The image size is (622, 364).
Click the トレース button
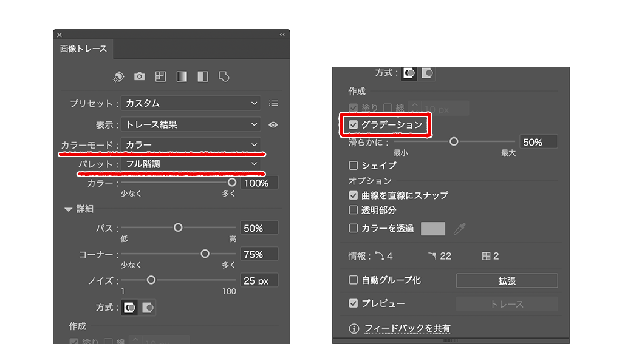507,304
